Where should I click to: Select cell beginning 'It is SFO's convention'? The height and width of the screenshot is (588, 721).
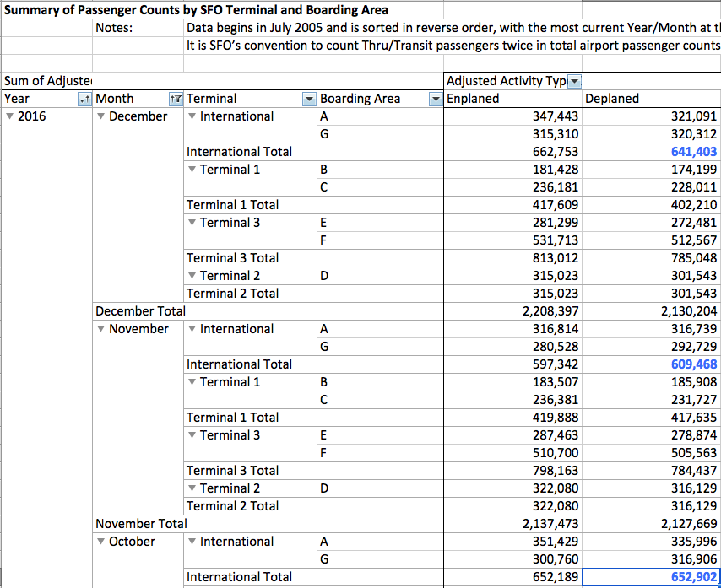pyautogui.click(x=453, y=46)
